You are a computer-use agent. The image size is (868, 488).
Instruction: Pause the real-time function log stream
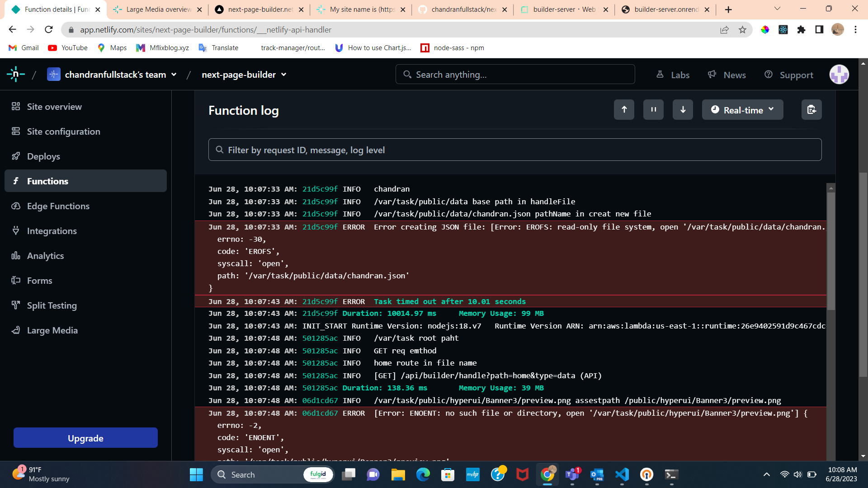[x=653, y=109]
